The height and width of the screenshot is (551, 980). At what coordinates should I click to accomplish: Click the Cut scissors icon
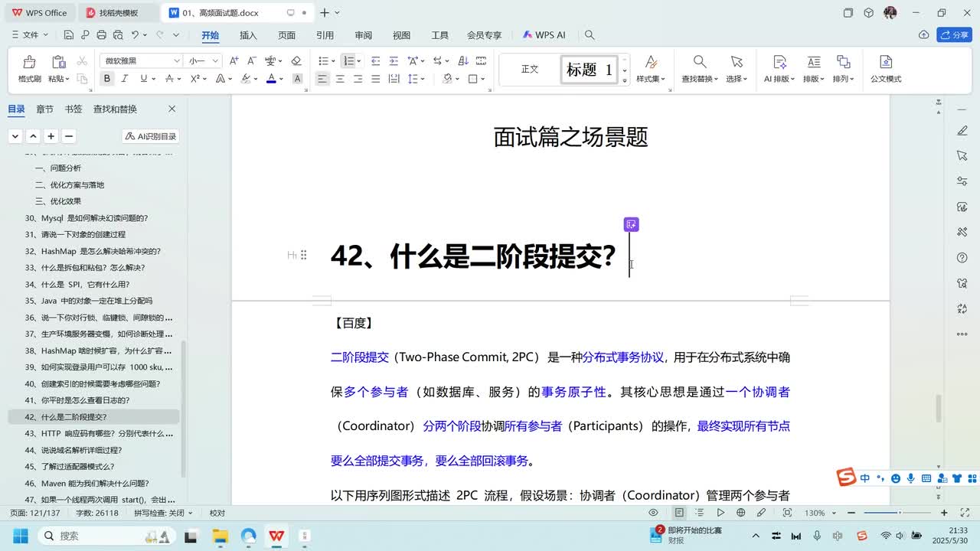(82, 61)
